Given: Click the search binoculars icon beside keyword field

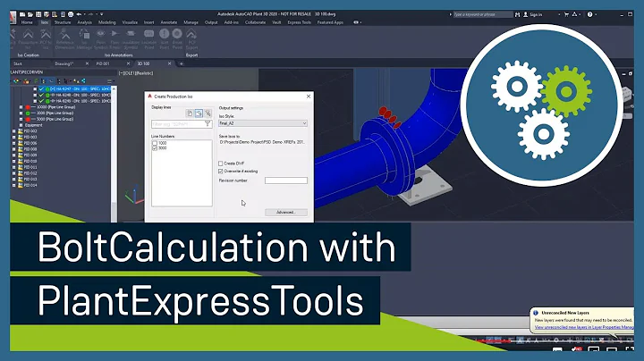Looking at the screenshot, I should [518, 14].
